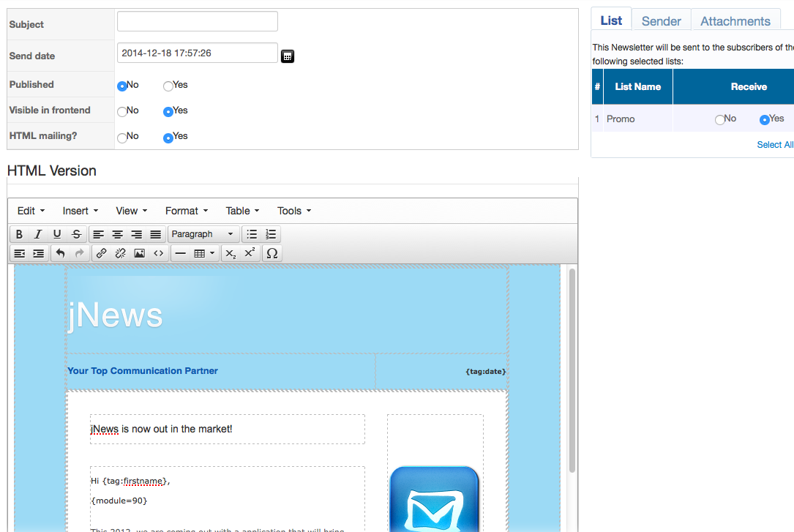794x532 pixels.
Task: Toggle bold formatting in editor toolbar
Action: click(19, 234)
